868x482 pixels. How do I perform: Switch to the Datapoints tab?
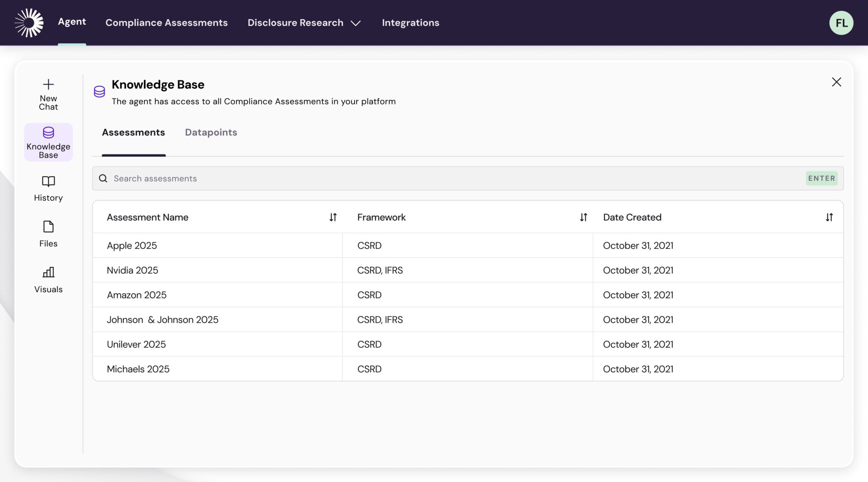pos(211,132)
